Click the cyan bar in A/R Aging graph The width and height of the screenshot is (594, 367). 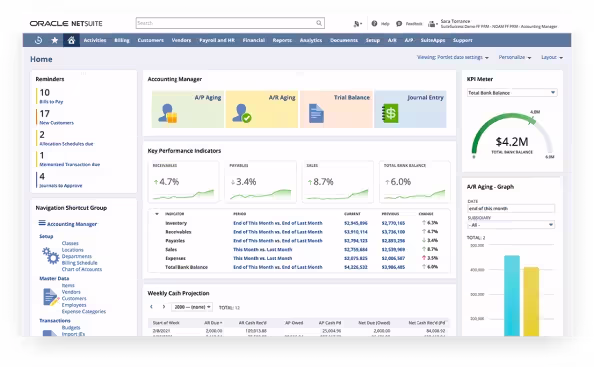tap(512, 296)
